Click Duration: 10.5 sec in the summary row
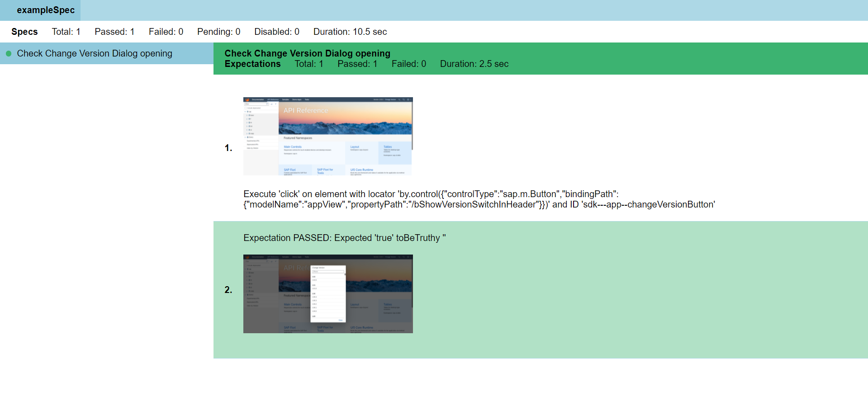 click(x=350, y=32)
